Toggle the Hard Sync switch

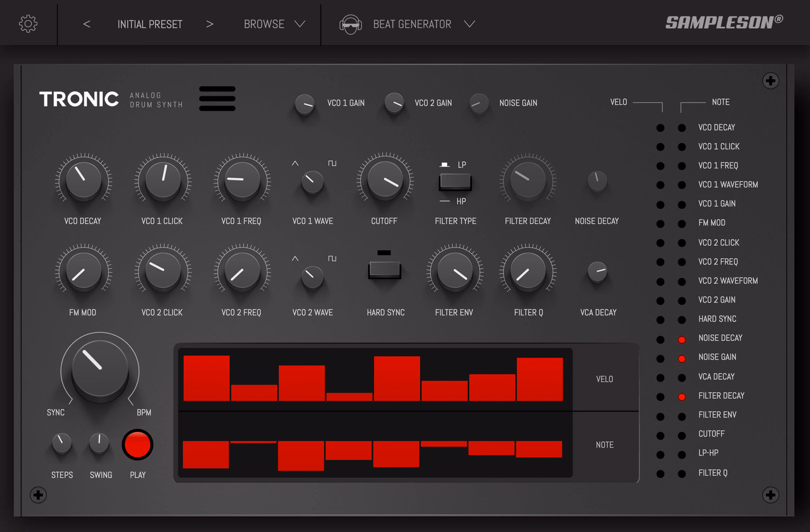pyautogui.click(x=385, y=270)
